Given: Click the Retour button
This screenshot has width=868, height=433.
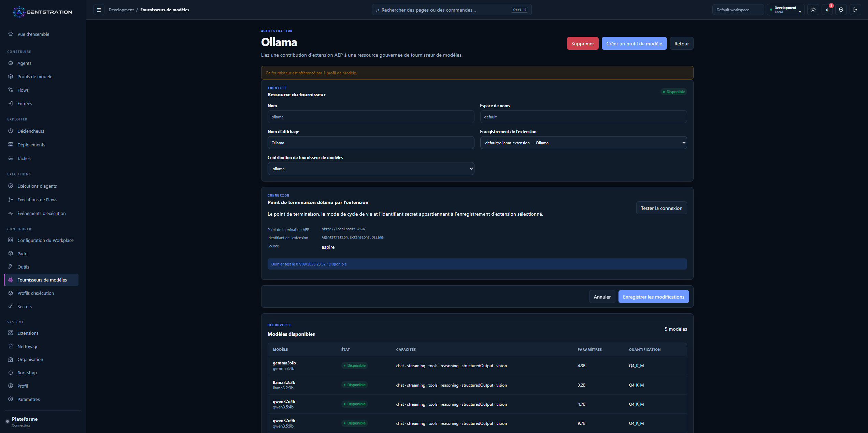Looking at the screenshot, I should click(682, 44).
